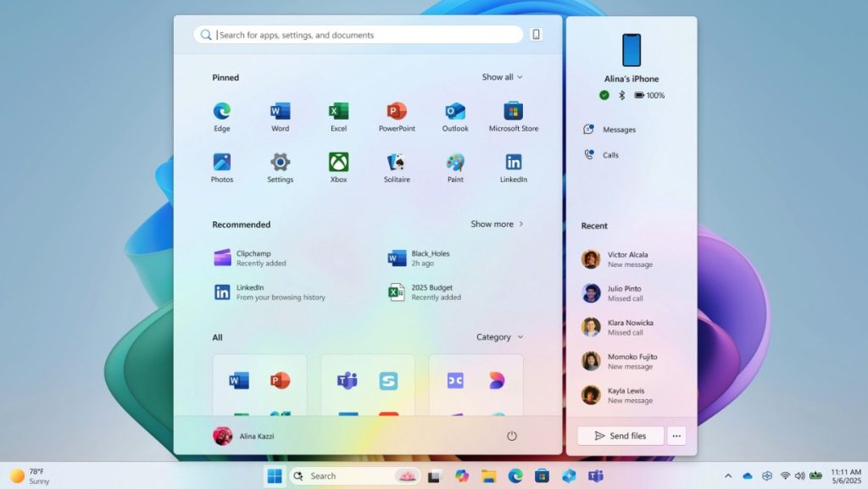Open Klara Nowicka's missed call entry
Image resolution: width=868 pixels, height=489 pixels.
tap(617, 327)
